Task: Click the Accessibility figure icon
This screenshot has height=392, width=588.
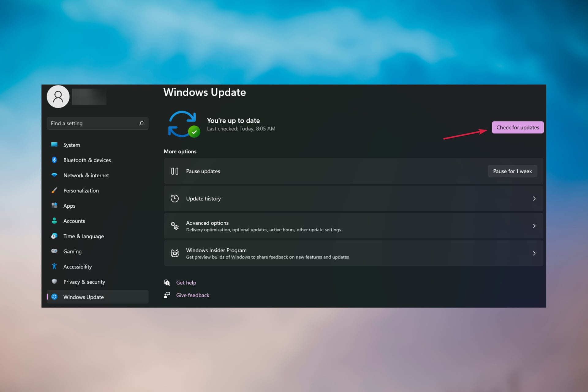Action: [x=54, y=266]
